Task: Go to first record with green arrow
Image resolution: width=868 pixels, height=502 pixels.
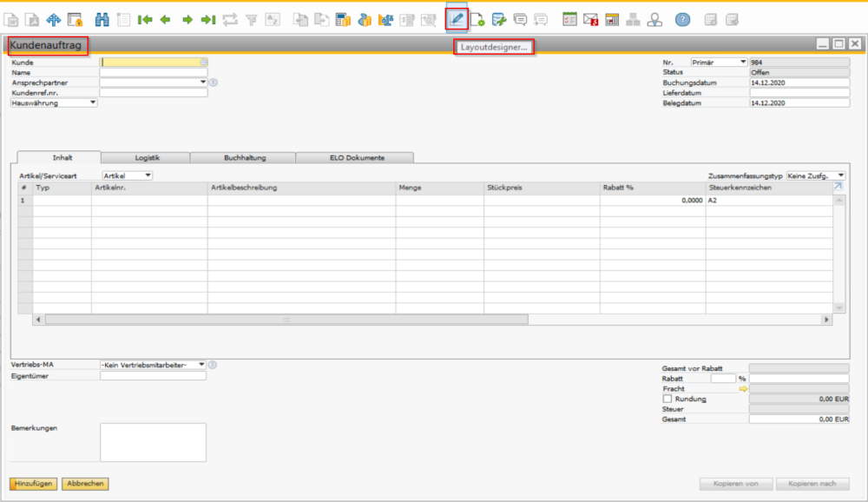Action: pyautogui.click(x=144, y=20)
